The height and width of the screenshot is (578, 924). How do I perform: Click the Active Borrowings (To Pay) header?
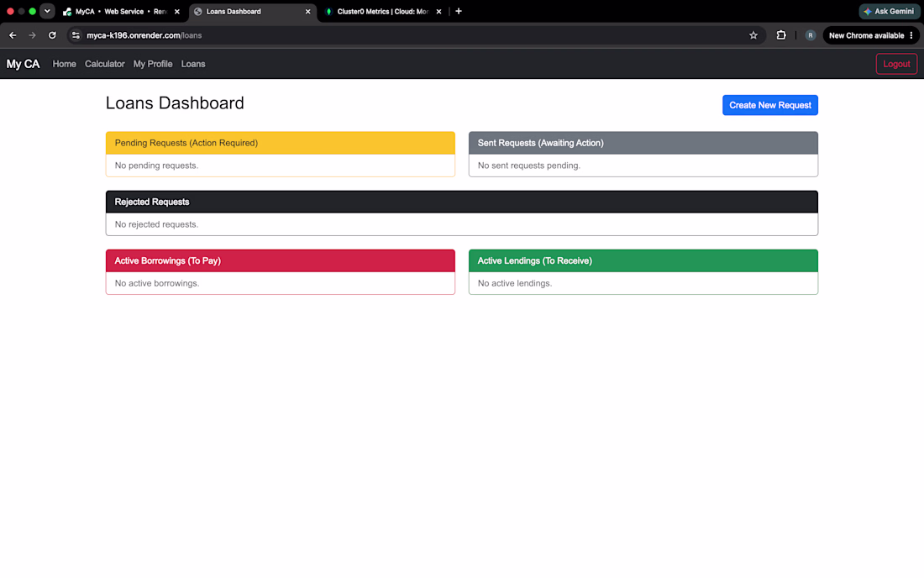[281, 261]
